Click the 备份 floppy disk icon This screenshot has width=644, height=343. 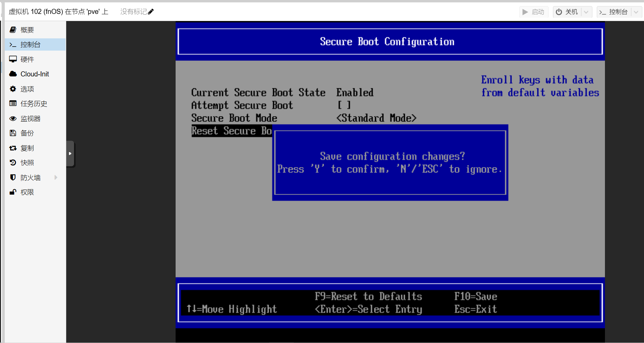coord(13,133)
